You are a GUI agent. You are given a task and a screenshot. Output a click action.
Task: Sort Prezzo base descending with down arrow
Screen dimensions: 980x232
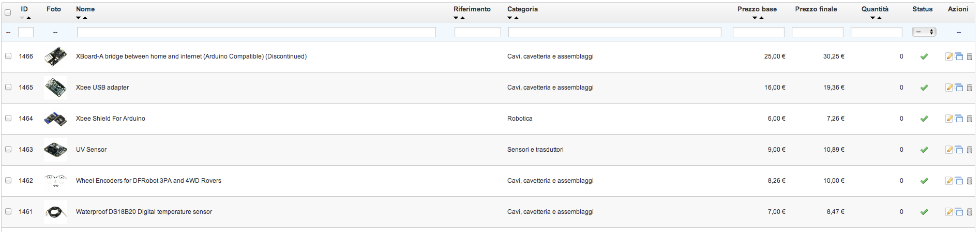pyautogui.click(x=755, y=18)
